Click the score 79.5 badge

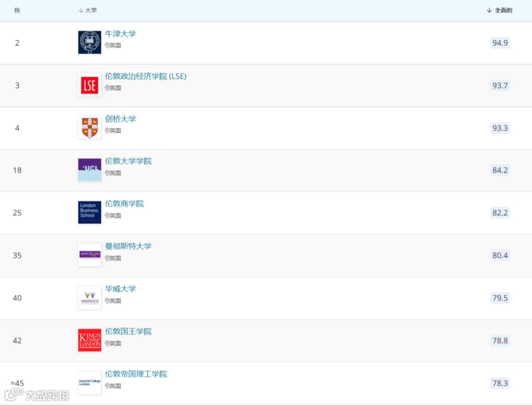(500, 298)
